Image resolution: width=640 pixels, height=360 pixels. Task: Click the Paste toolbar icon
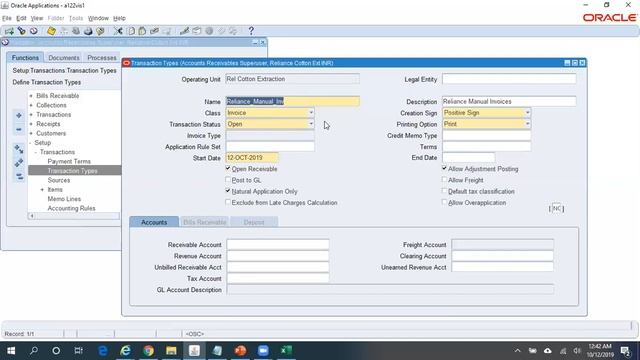(142, 31)
